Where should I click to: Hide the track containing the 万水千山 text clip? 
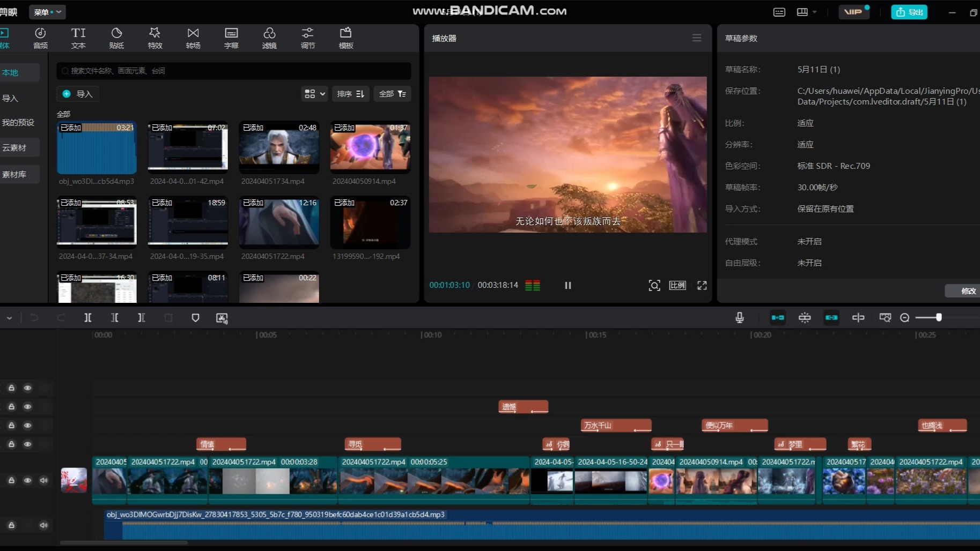(27, 426)
